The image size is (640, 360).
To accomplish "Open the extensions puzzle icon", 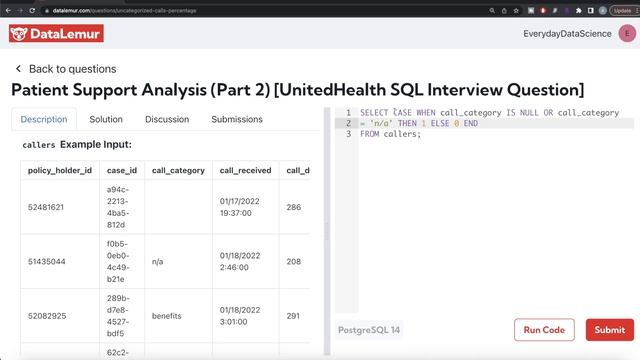I will coord(578,11).
